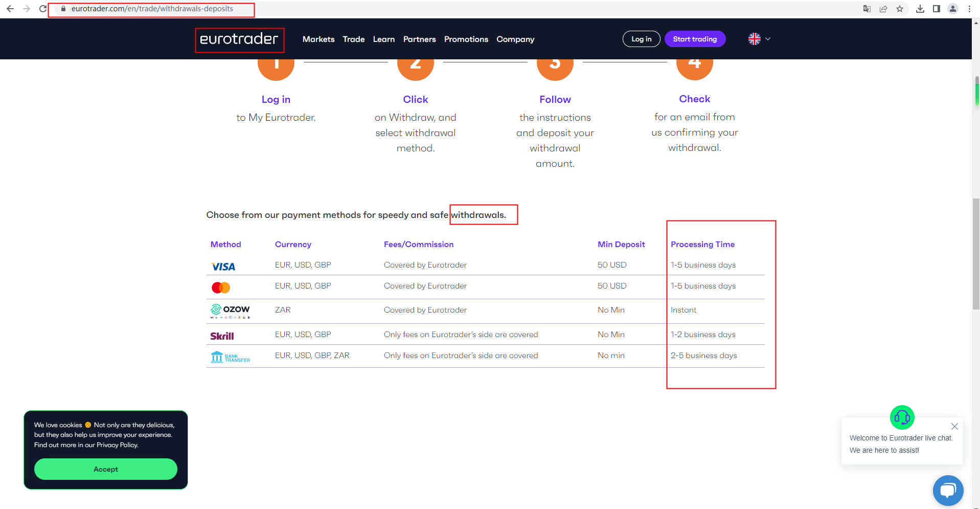Click the Skrill payment logo
Image resolution: width=980 pixels, height=509 pixels.
coord(222,336)
